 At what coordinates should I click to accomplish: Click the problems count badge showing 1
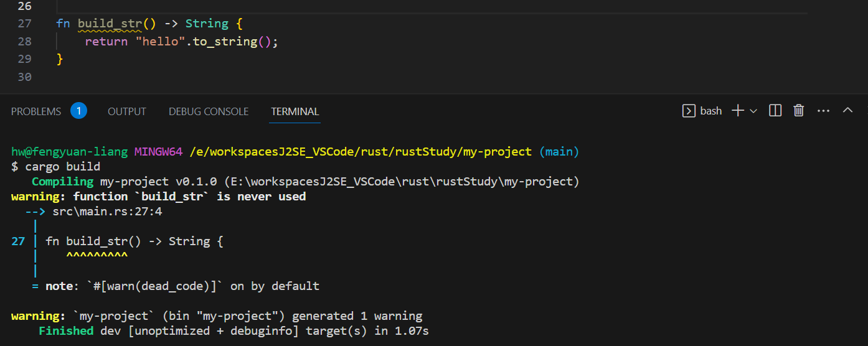[78, 111]
